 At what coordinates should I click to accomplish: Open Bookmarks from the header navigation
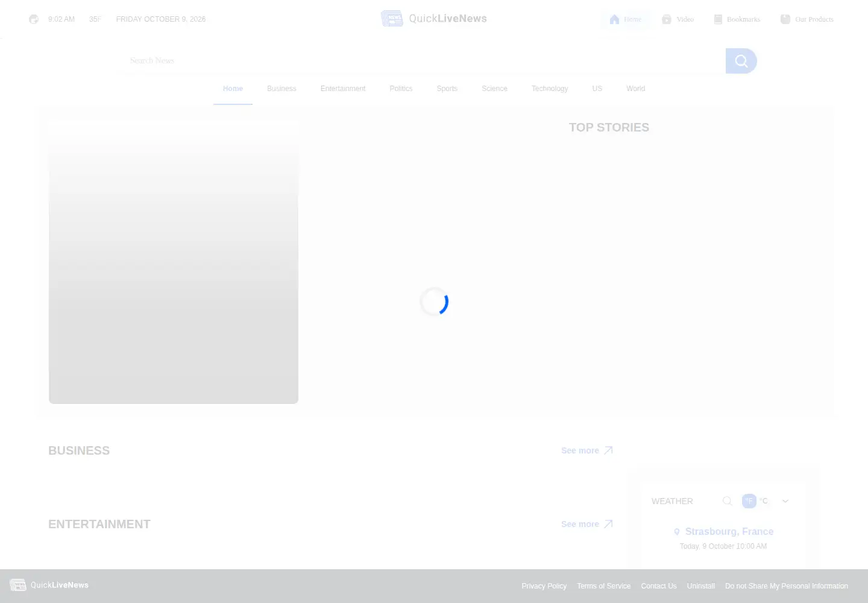737,19
